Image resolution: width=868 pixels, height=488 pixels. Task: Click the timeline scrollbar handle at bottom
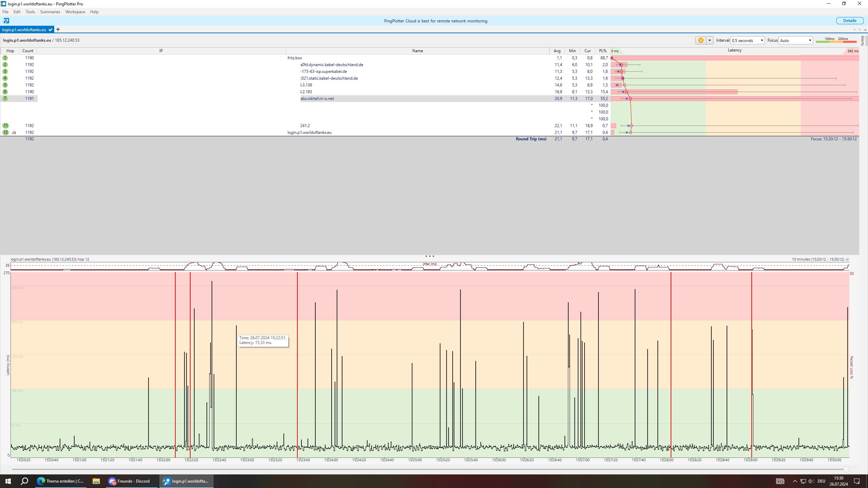[846, 469]
